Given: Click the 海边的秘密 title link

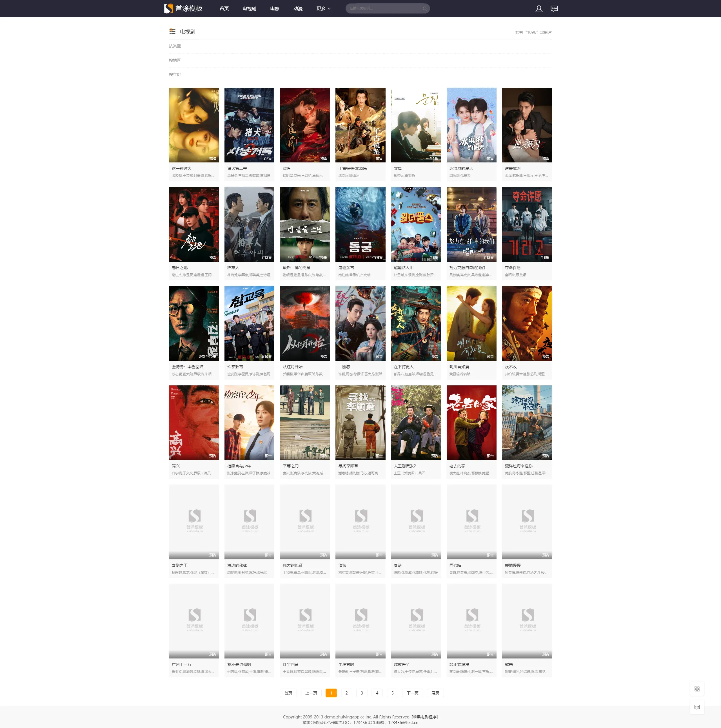Looking at the screenshot, I should 237,565.
